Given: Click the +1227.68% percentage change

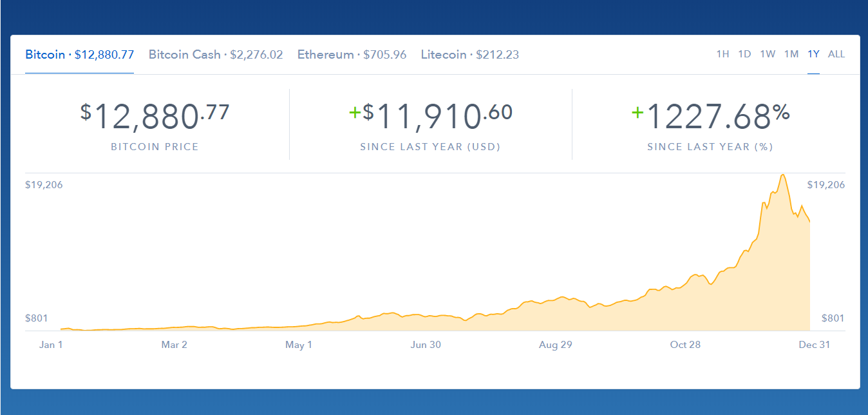Looking at the screenshot, I should click(x=710, y=114).
